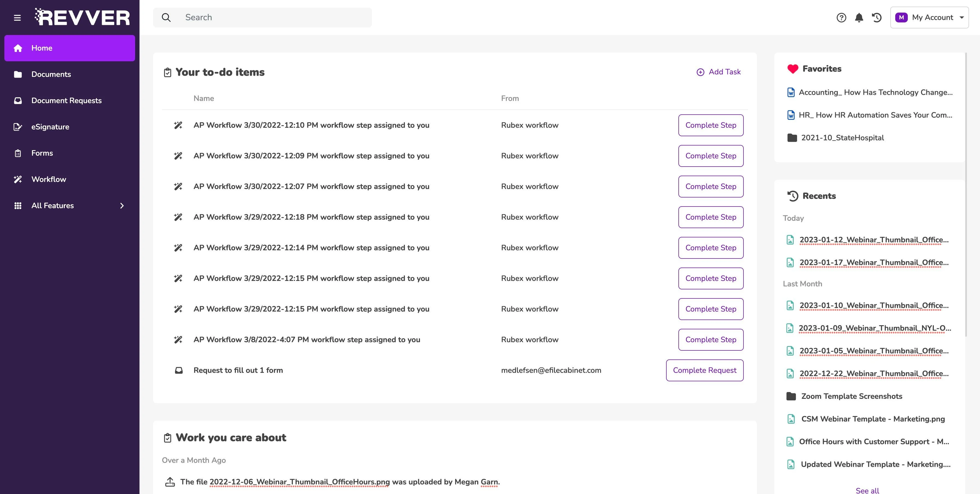The height and width of the screenshot is (494, 980).
Task: Toggle the hamburger menu icon
Action: [x=17, y=18]
